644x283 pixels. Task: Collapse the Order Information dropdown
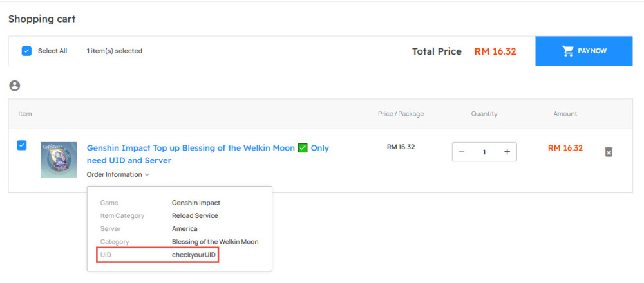(x=118, y=174)
